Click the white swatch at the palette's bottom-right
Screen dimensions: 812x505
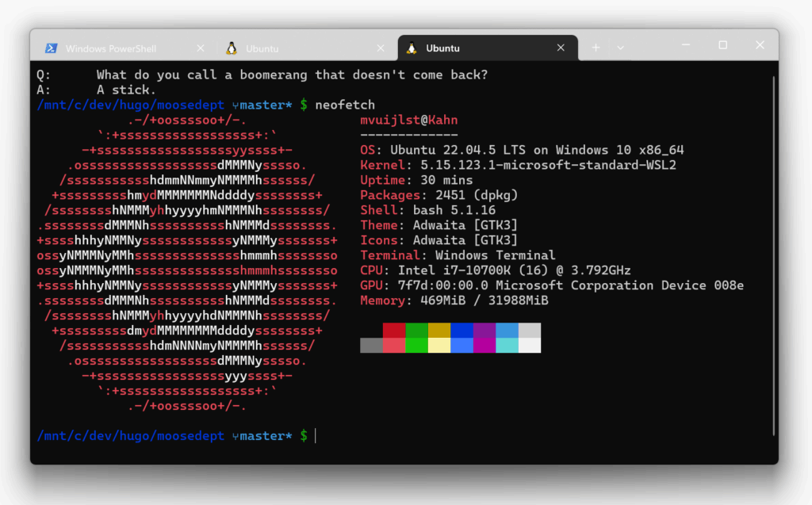point(530,345)
